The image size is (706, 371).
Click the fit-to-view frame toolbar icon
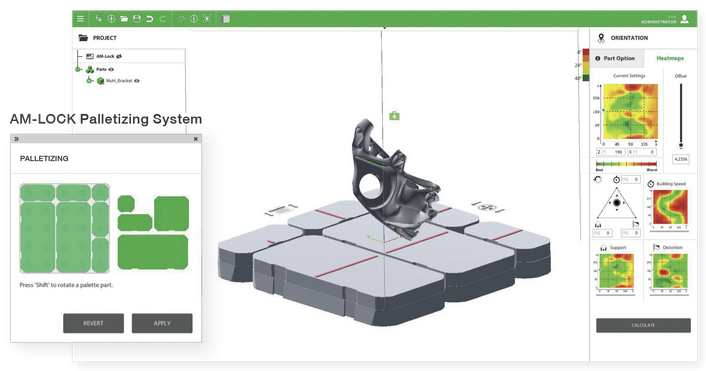pos(207,19)
